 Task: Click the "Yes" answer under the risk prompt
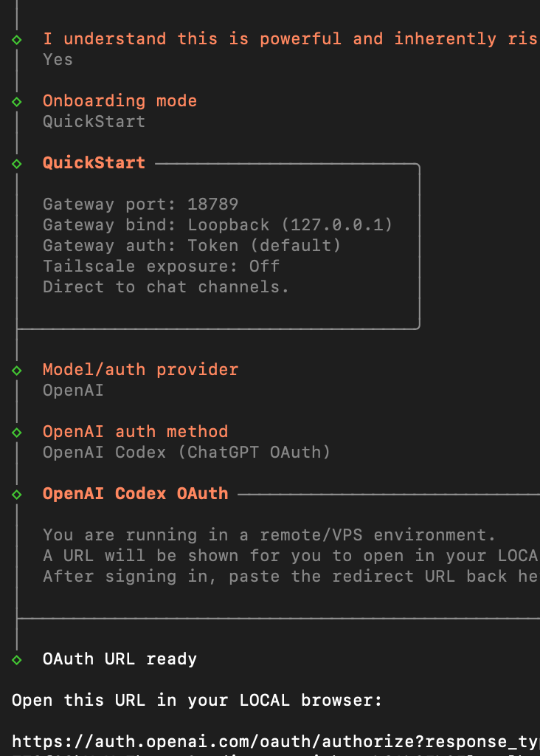[58, 60]
